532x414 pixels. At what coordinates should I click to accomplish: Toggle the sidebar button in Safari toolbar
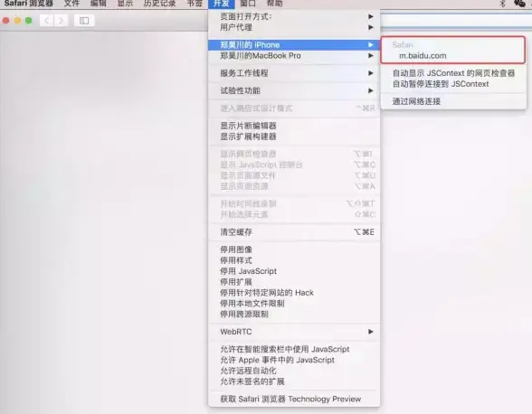pos(84,21)
